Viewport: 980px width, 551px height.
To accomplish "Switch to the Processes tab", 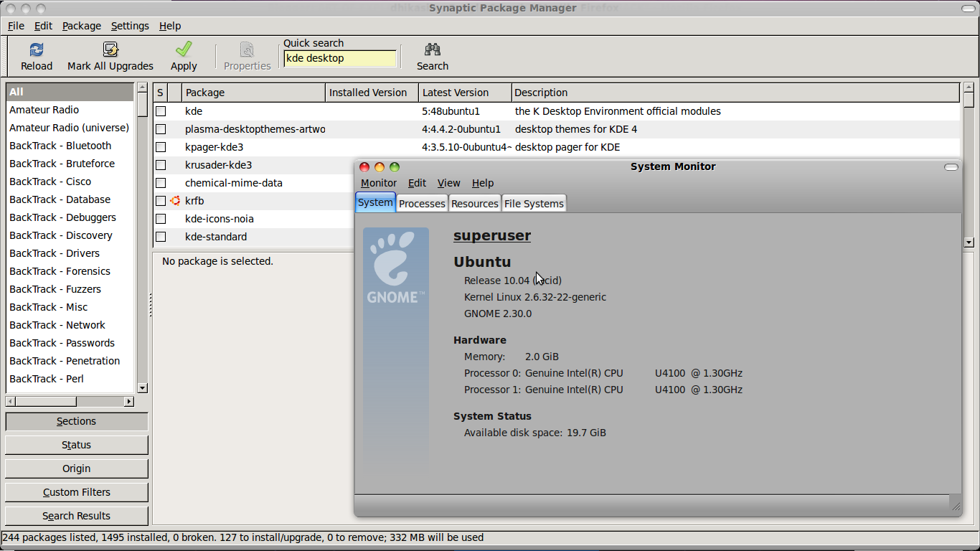I will pyautogui.click(x=422, y=204).
